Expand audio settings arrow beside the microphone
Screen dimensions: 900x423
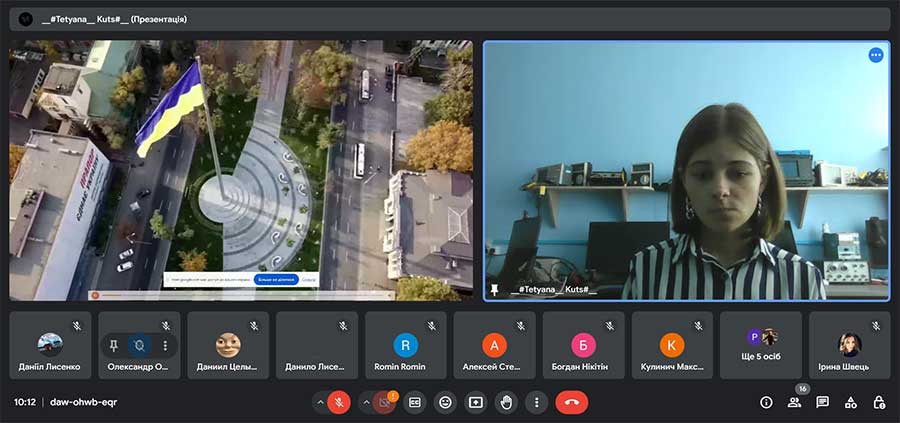click(320, 402)
